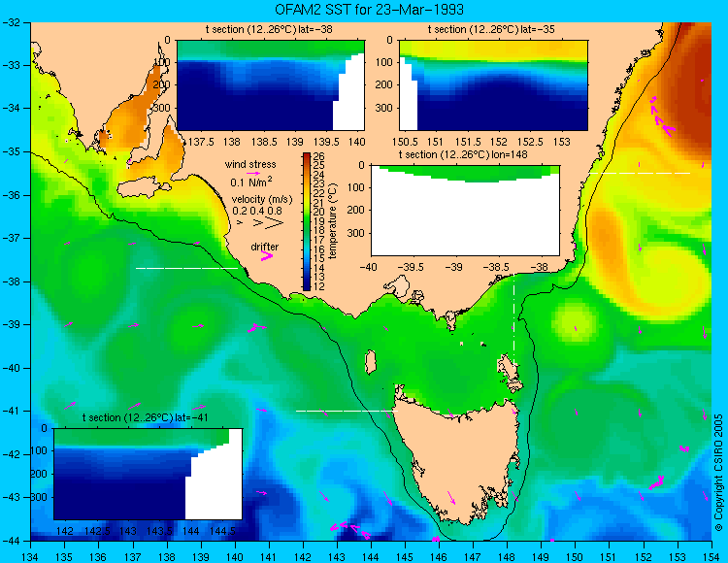This screenshot has height=563, width=728.
Task: Click the 149 label on longitude axis
Action: pos(541,556)
